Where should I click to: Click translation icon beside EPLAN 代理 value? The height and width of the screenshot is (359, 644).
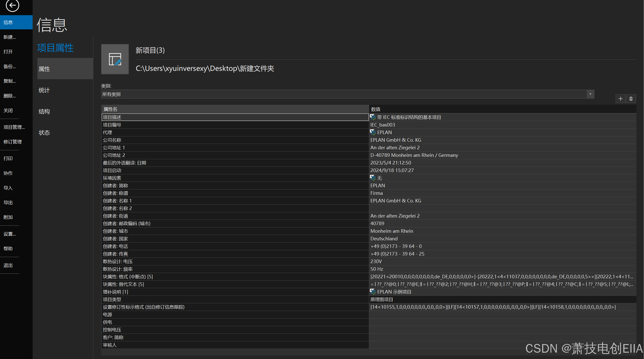pos(373,132)
